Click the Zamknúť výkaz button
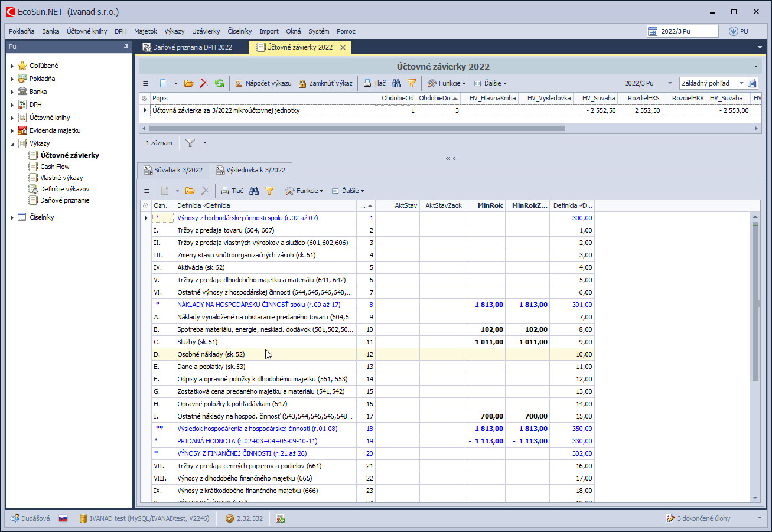Screen dimensions: 772x532 (325, 83)
